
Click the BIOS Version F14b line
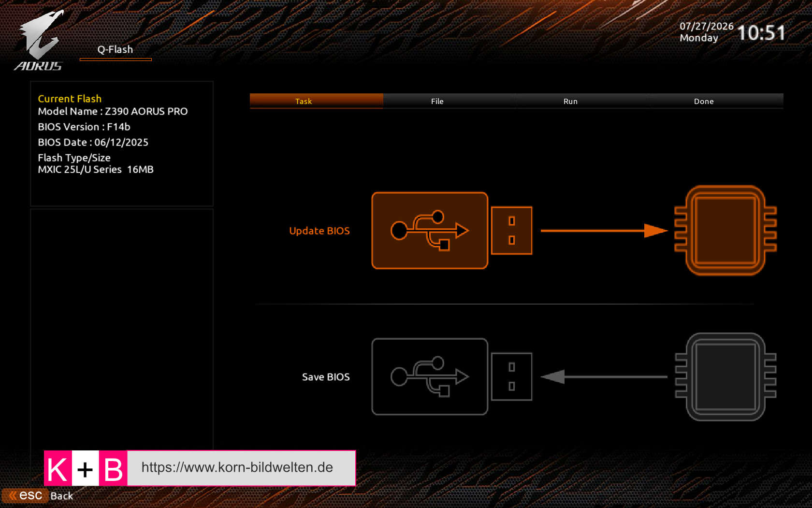[x=84, y=127]
